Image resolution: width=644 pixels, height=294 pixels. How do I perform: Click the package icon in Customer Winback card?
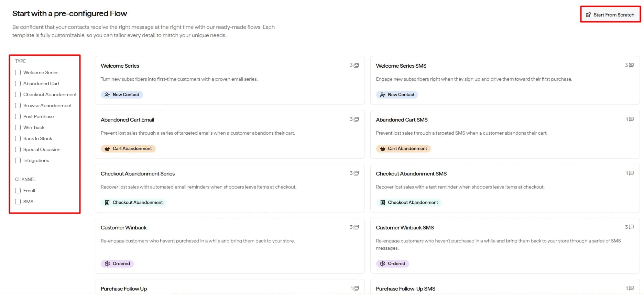point(107,264)
